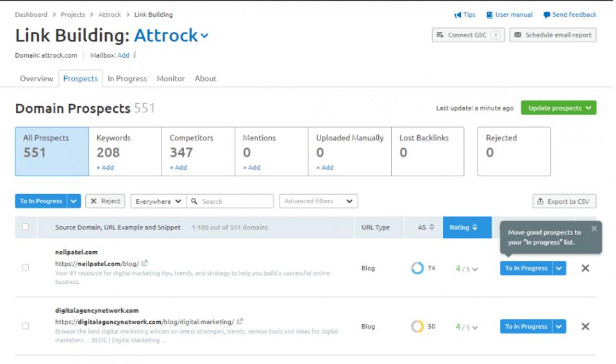Open external link icon for digitalagencynetwork.com URL

coord(240,322)
